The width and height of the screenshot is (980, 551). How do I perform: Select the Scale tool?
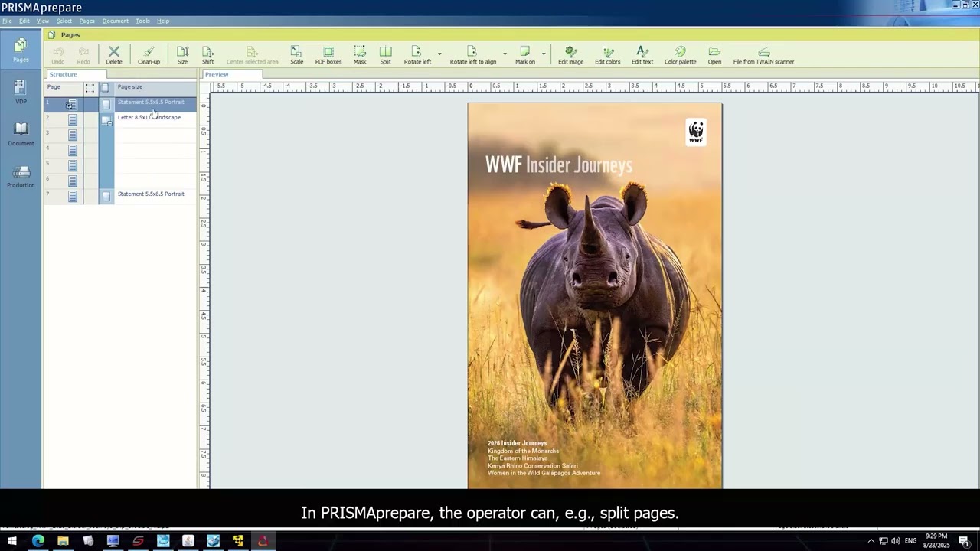[x=296, y=55]
